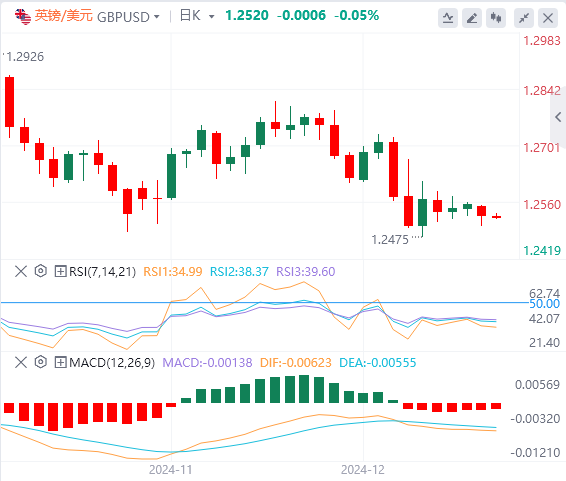Click the RSI1:34.99 value
This screenshot has width=566, height=481.
coord(173,271)
